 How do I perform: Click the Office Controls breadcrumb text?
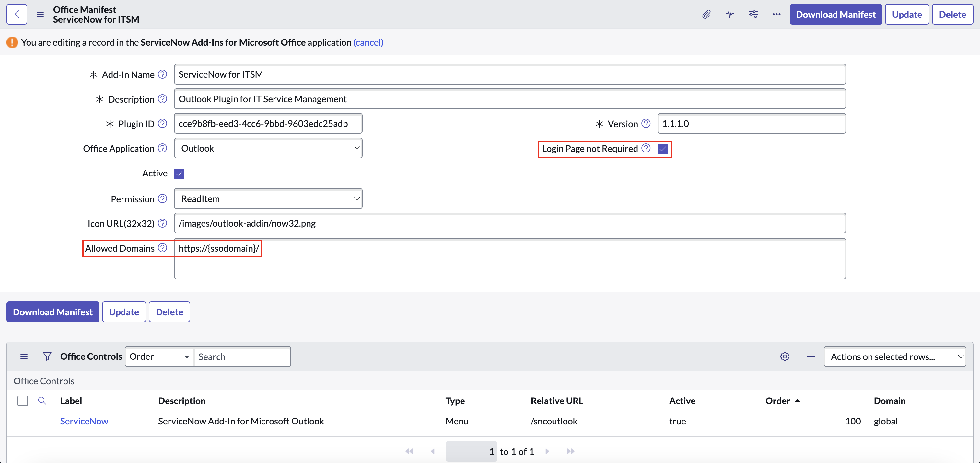coord(44,381)
